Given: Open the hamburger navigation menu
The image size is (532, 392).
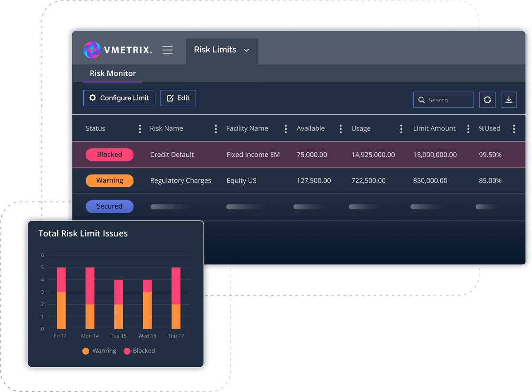Looking at the screenshot, I should pyautogui.click(x=168, y=50).
